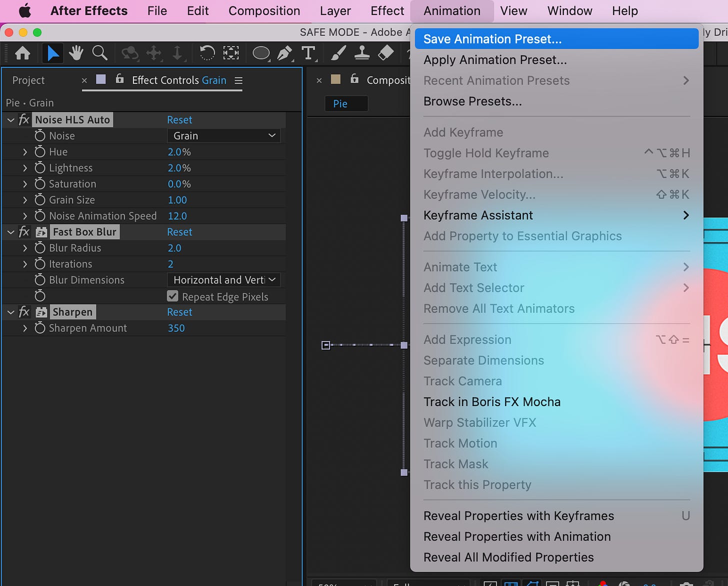Open the Effect menu in the menu bar

387,10
